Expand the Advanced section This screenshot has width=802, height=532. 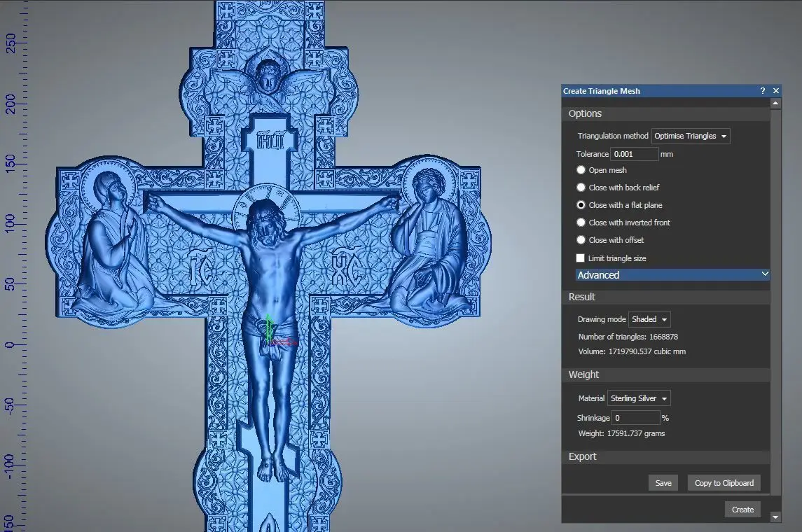(672, 275)
